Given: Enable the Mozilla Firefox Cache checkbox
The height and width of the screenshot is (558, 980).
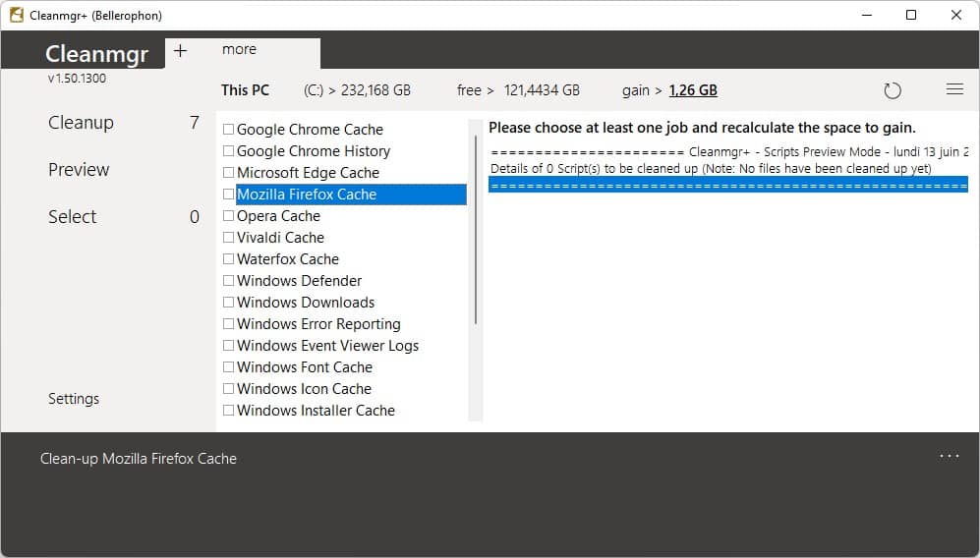Looking at the screenshot, I should click(x=228, y=195).
